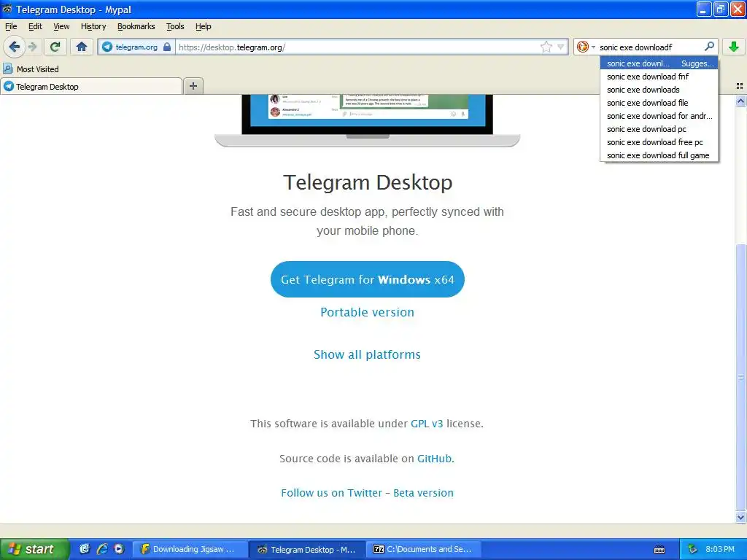Viewport: 747px width, 560px height.
Task: Open the Home page button
Action: tap(82, 47)
